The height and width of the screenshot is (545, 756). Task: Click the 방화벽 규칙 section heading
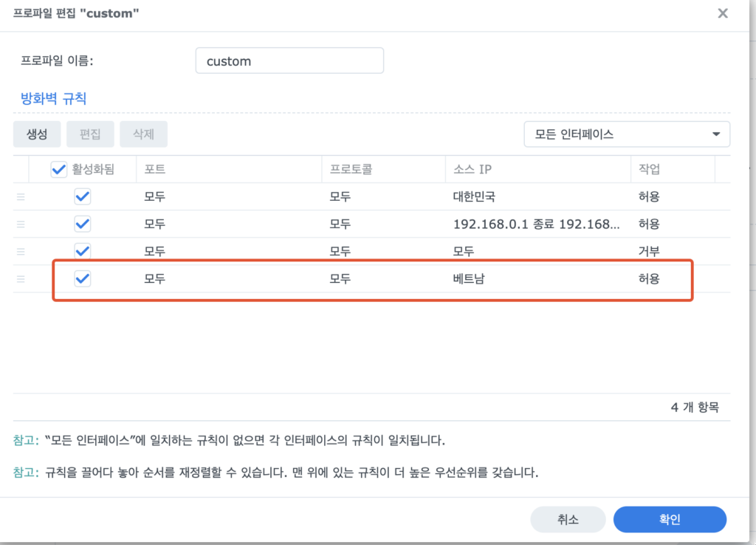point(53,99)
